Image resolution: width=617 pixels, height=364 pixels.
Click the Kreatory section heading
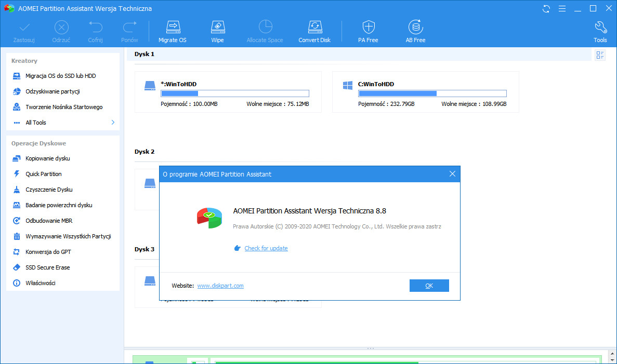click(x=24, y=61)
